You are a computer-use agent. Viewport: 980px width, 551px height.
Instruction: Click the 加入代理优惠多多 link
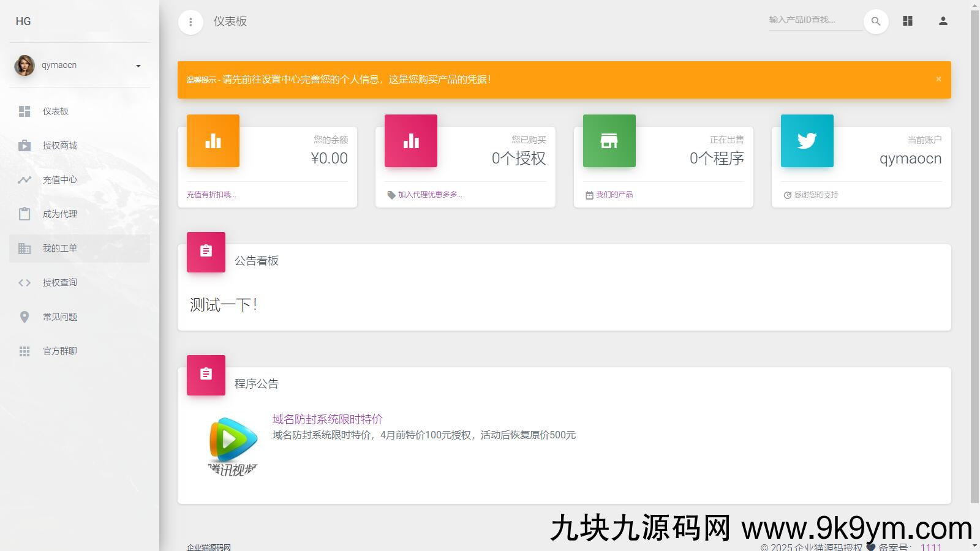tap(429, 195)
